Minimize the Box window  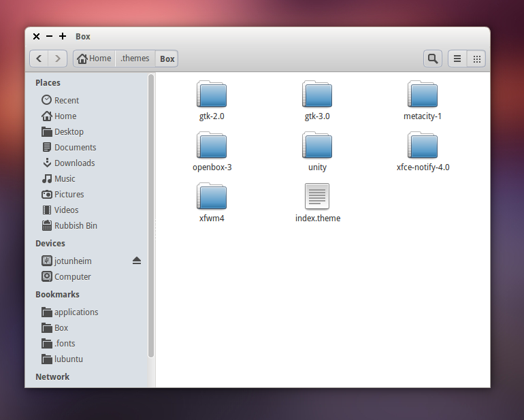point(49,36)
